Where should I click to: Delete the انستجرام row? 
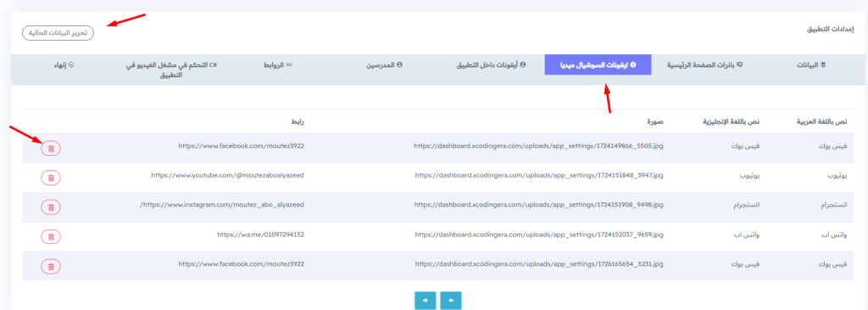(51, 207)
